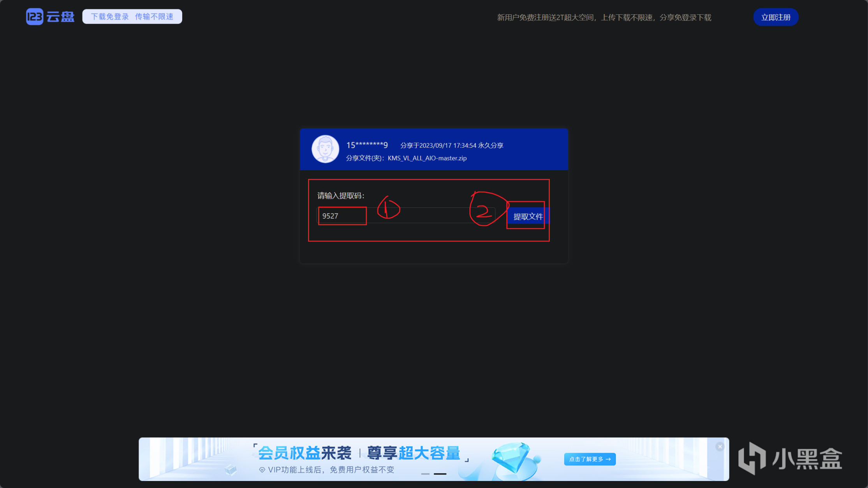Click the sharer's avatar picture
The image size is (868, 488).
click(325, 149)
